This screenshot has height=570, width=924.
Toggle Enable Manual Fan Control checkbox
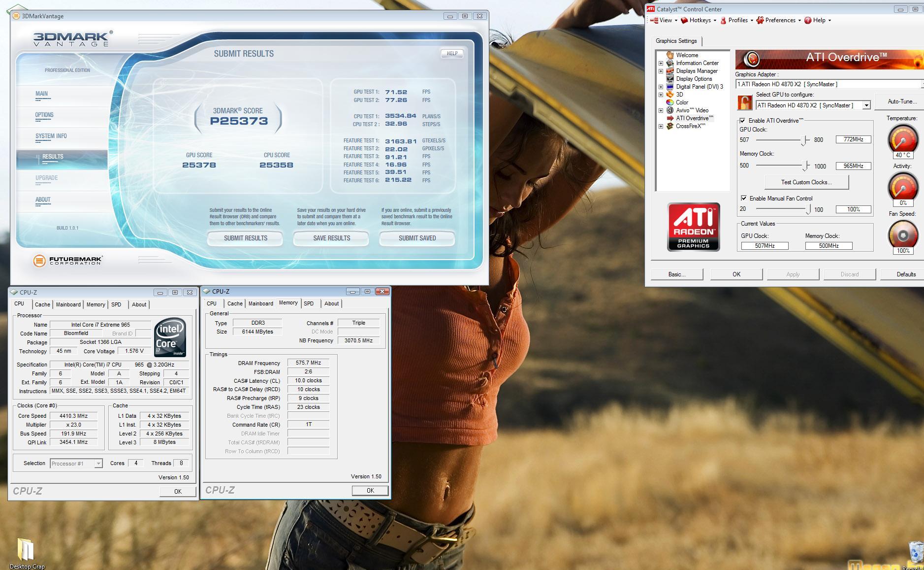click(x=743, y=198)
